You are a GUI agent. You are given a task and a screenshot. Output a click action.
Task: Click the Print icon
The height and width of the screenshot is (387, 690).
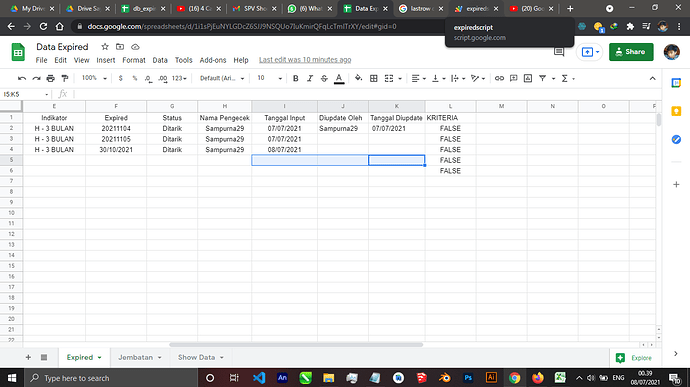coord(51,78)
